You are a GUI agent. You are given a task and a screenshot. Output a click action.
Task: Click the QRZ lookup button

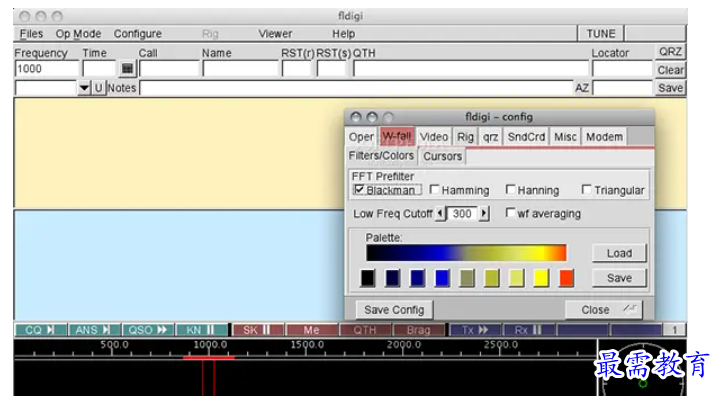pyautogui.click(x=670, y=52)
